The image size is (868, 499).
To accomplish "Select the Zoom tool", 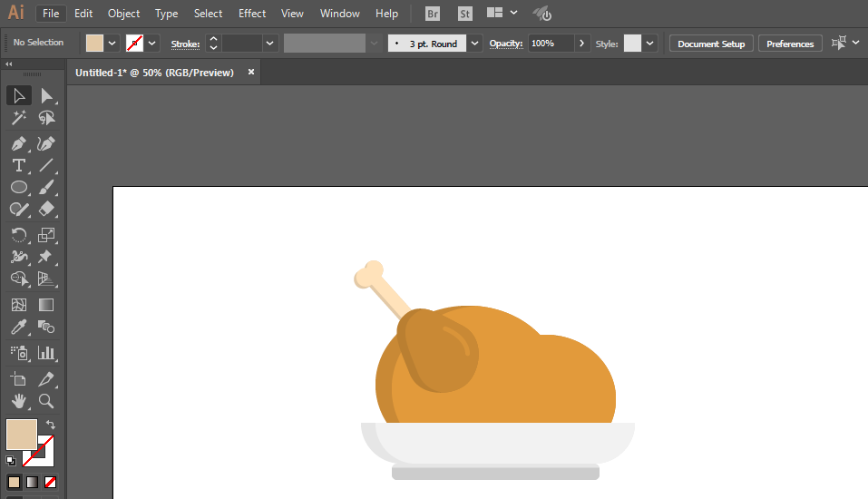I will point(46,401).
